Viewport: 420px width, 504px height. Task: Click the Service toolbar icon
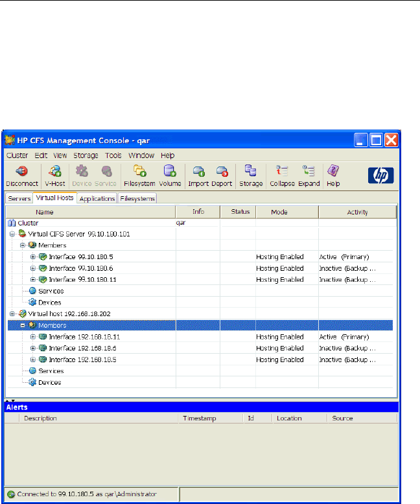[106, 171]
